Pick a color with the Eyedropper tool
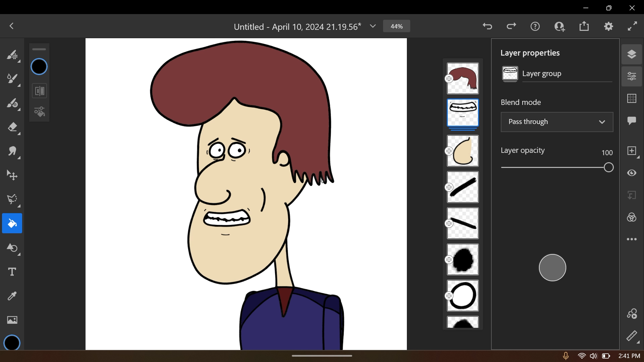The height and width of the screenshot is (362, 644). click(11, 296)
